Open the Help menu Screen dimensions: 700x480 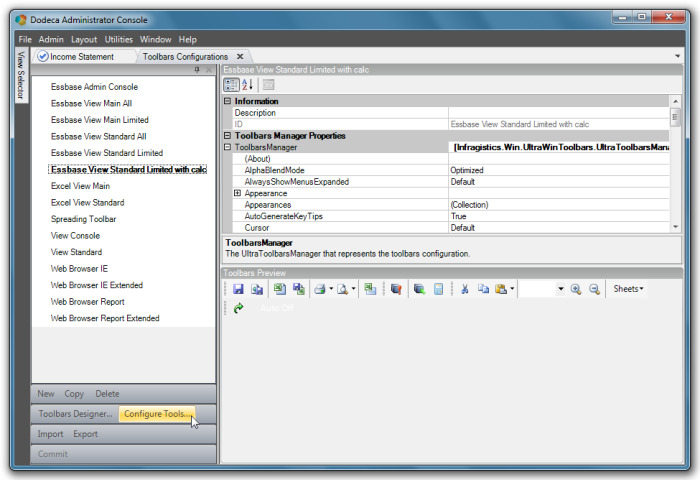click(x=188, y=39)
